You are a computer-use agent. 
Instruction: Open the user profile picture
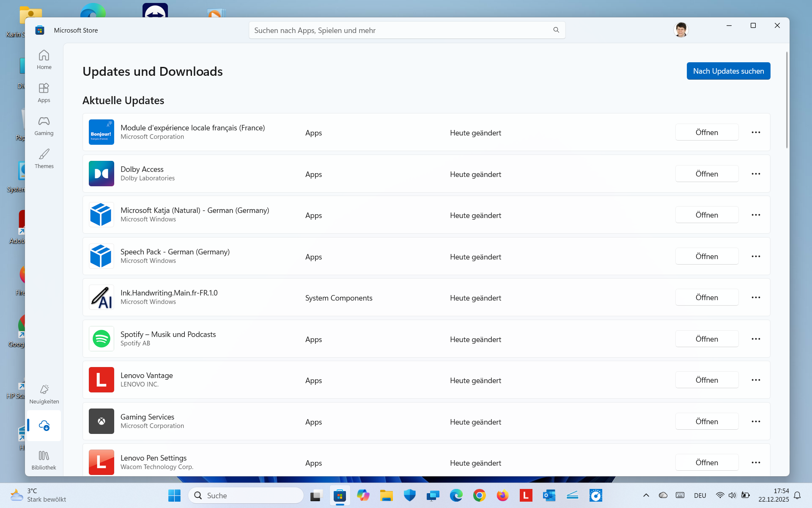[x=680, y=30]
